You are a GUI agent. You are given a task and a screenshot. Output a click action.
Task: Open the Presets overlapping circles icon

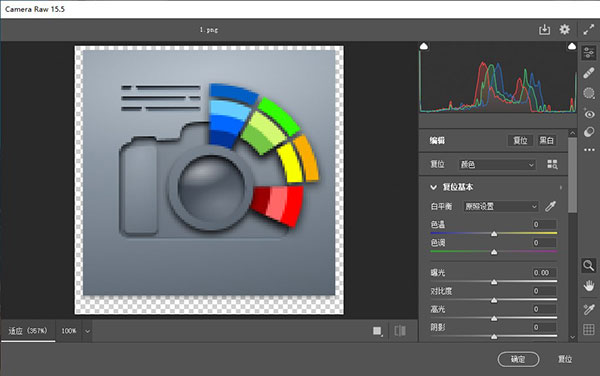[589, 132]
